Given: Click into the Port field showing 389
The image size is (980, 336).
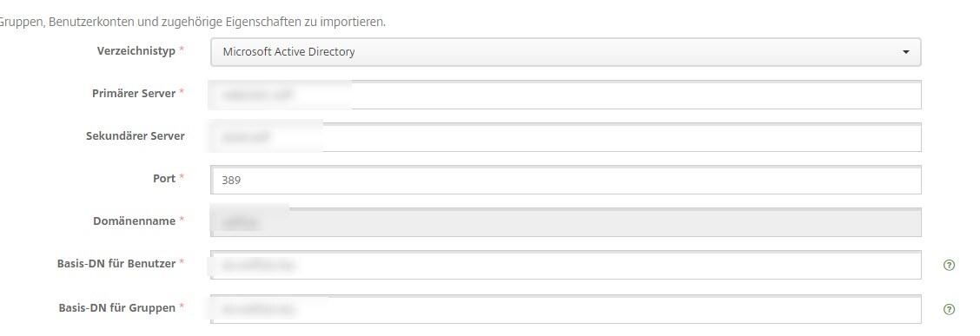Looking at the screenshot, I should 566,180.
